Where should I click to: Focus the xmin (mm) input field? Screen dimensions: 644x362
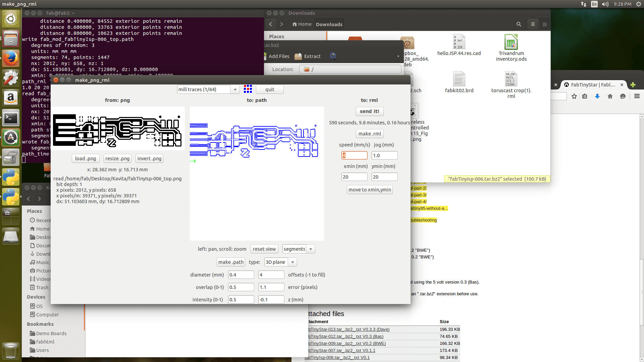coord(354,177)
